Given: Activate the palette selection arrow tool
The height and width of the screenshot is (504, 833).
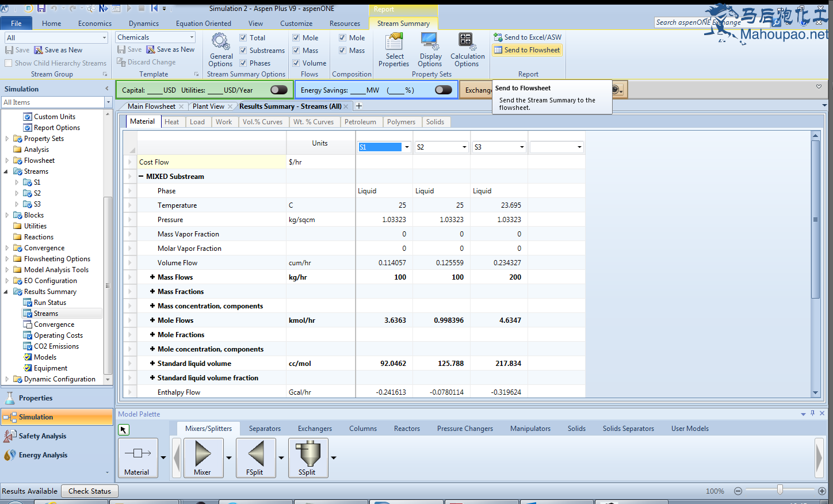Looking at the screenshot, I should pos(124,430).
